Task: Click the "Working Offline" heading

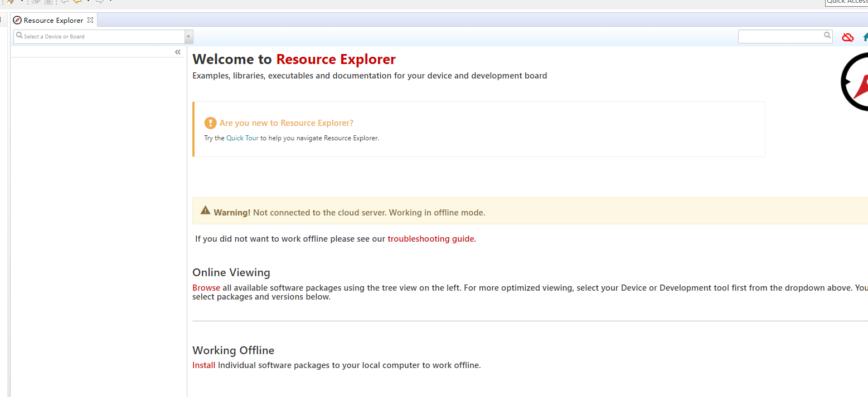Action: 234,350
